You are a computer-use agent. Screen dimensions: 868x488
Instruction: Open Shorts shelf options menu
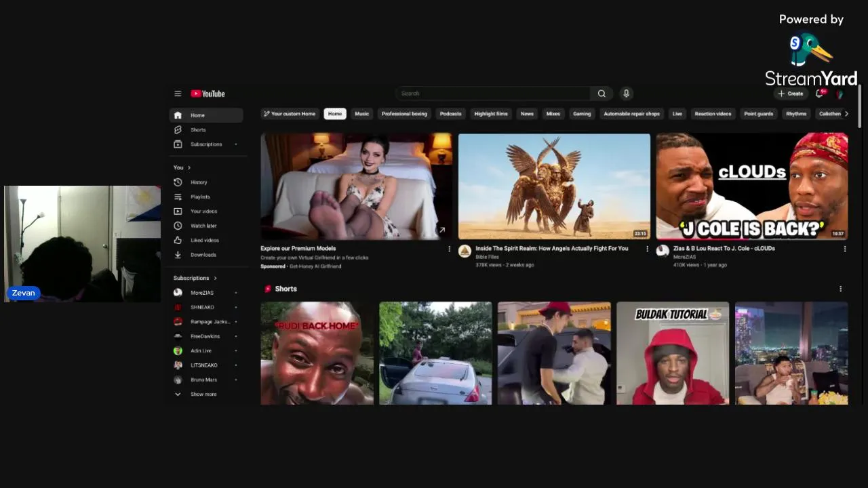tap(841, 289)
